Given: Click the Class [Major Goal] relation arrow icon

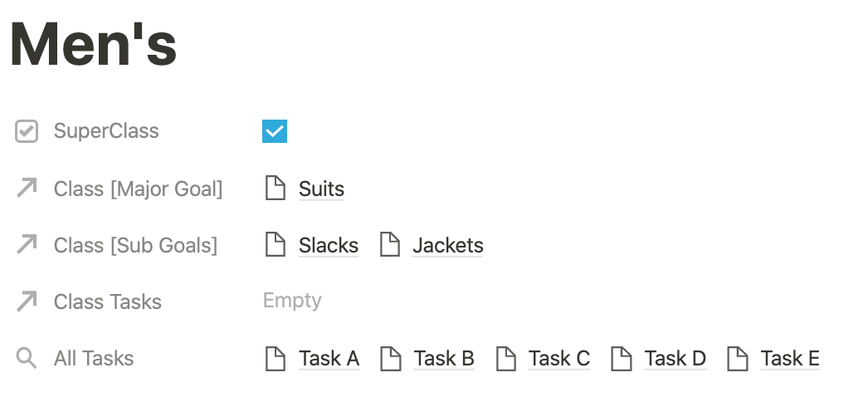Looking at the screenshot, I should pos(27,189).
